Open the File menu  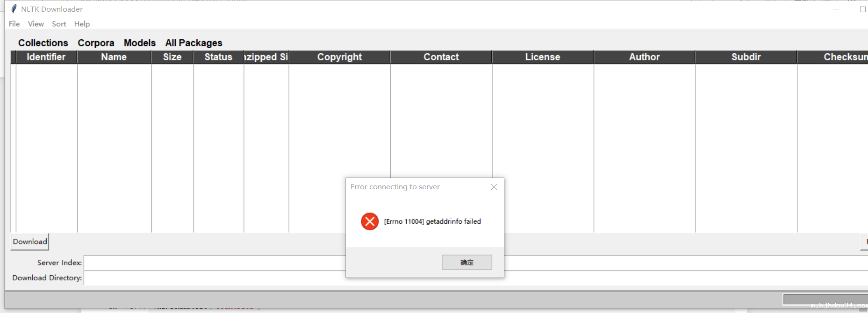click(x=14, y=24)
